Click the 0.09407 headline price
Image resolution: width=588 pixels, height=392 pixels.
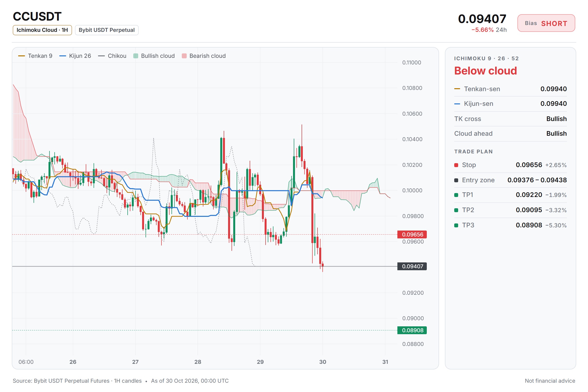coord(482,19)
